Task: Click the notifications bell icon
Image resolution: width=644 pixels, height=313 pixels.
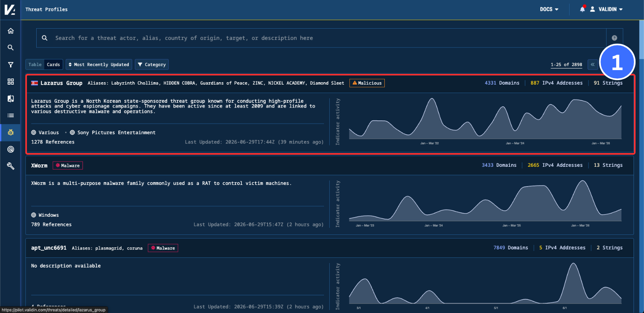Action: click(x=582, y=9)
